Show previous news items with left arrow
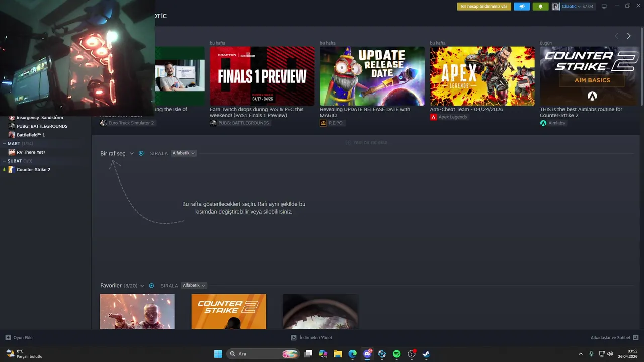The width and height of the screenshot is (644, 362). (x=617, y=36)
